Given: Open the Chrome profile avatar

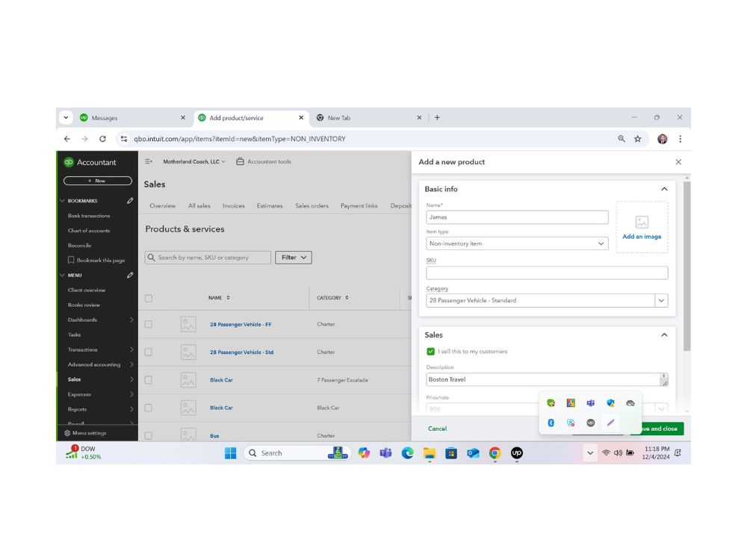Looking at the screenshot, I should (662, 139).
